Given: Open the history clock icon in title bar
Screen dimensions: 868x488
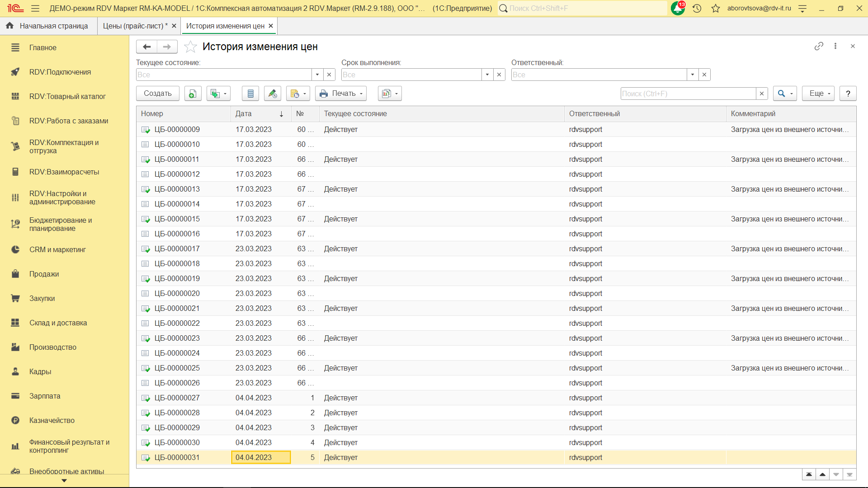Looking at the screenshot, I should click(x=697, y=8).
